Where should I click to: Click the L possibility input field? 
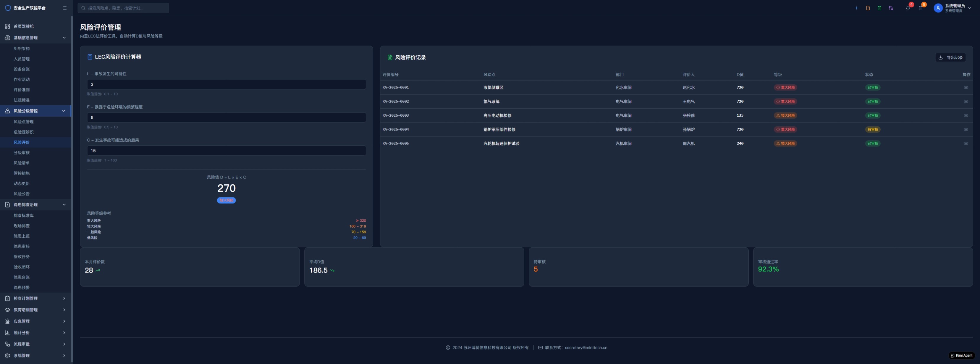tap(226, 85)
